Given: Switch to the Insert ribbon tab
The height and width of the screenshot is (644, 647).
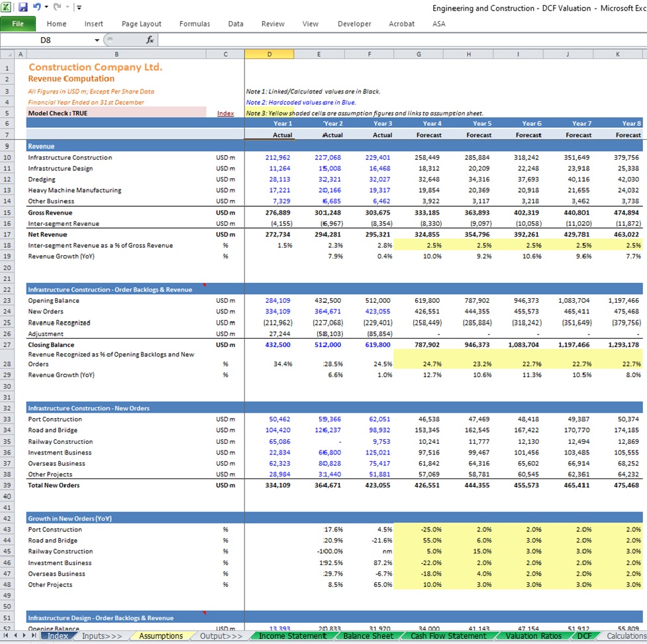Looking at the screenshot, I should coord(93,24).
